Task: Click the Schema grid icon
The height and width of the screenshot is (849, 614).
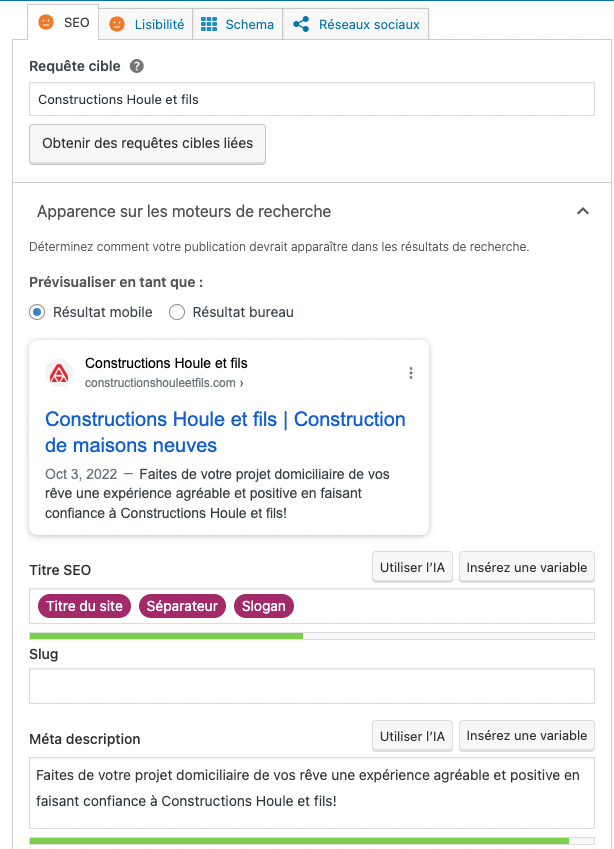Action: click(x=208, y=24)
